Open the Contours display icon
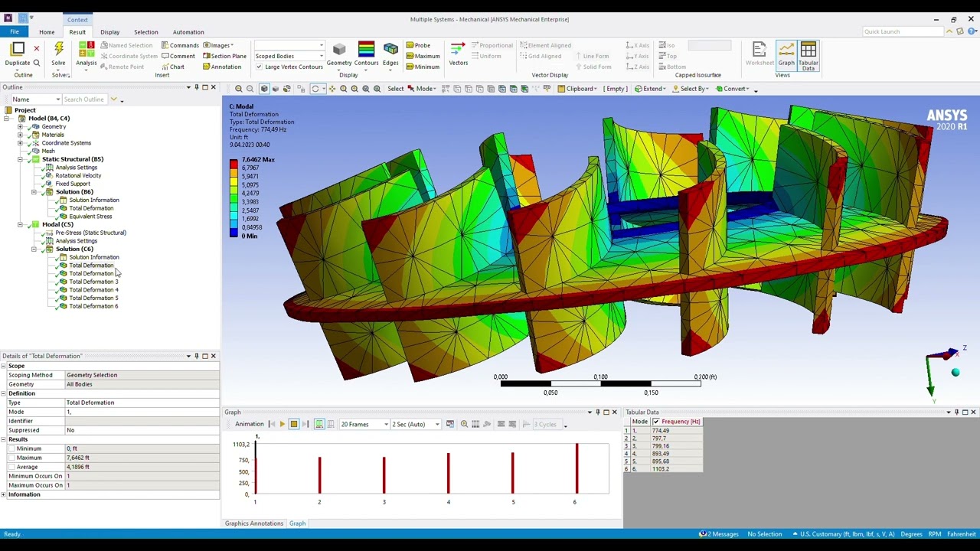Screen dimensions: 980x551 pos(366,50)
